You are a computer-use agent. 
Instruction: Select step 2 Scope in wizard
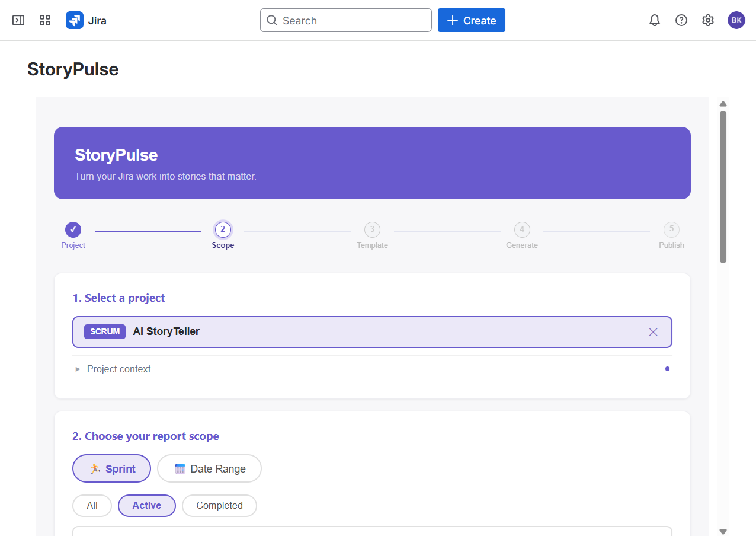point(223,229)
